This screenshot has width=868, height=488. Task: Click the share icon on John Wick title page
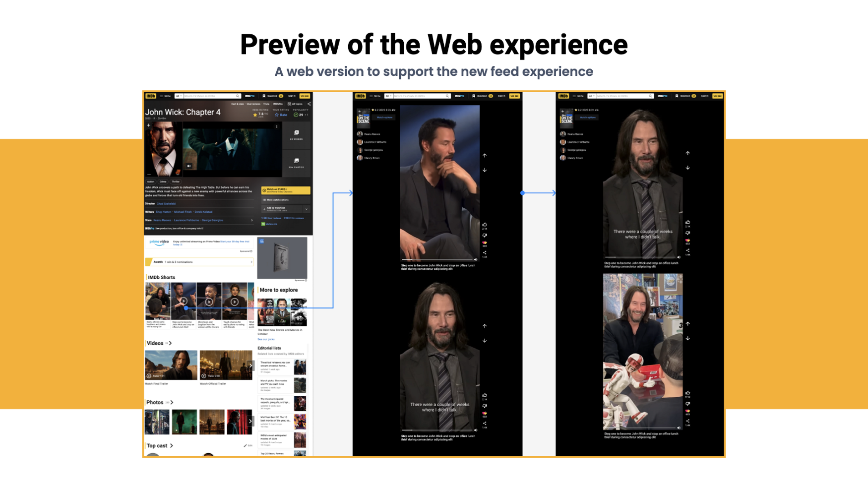pos(309,104)
